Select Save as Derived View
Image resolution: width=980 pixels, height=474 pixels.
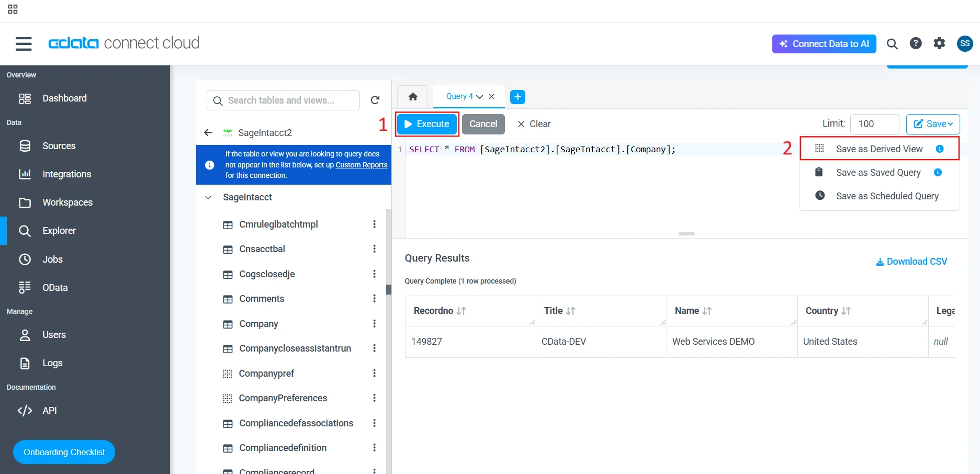tap(879, 149)
